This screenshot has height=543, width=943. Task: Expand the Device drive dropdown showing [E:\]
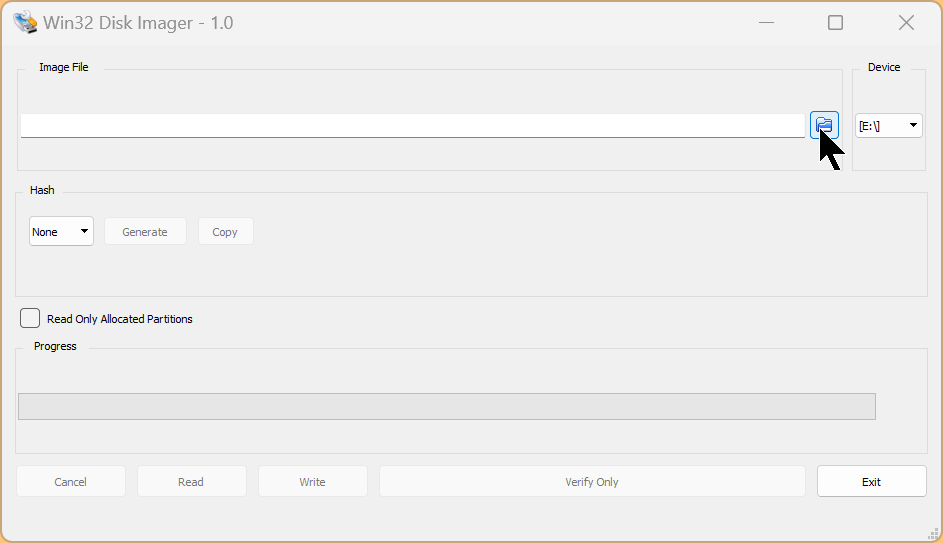(888, 126)
